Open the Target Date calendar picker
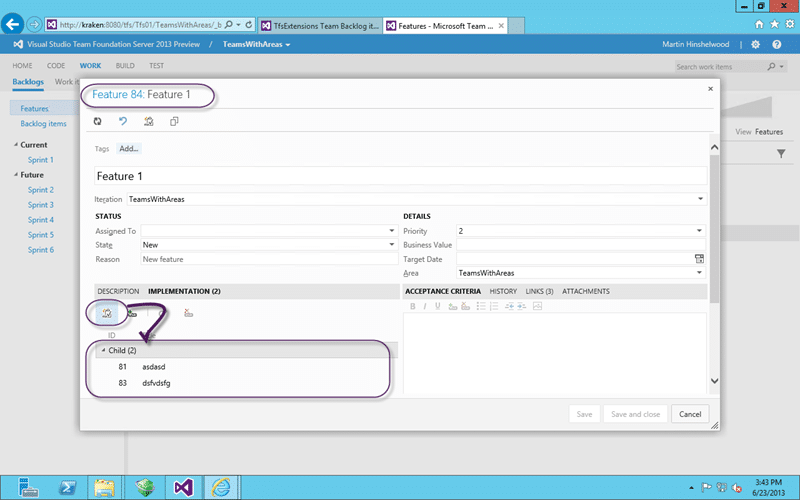Screen dimensions: 800x500 (699, 259)
